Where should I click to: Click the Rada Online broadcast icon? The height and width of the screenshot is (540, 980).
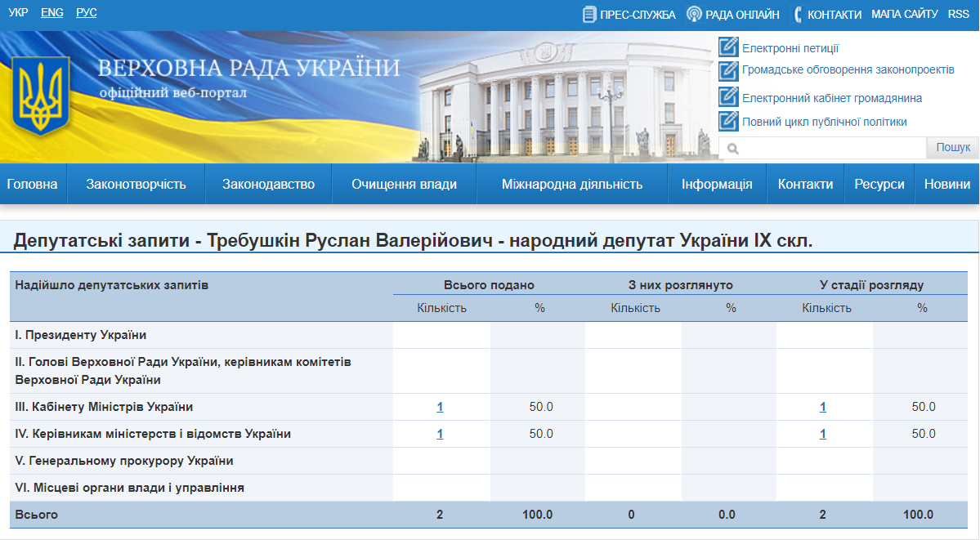click(x=694, y=14)
